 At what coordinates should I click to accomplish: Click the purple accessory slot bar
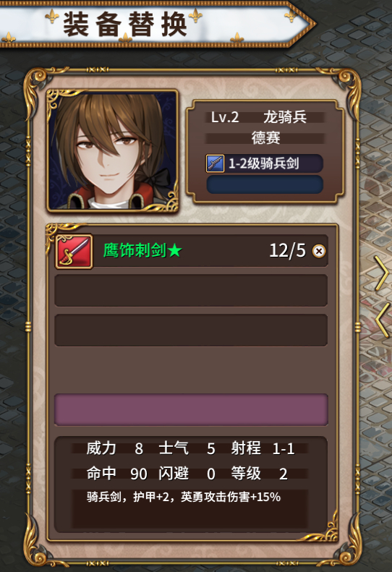191,409
